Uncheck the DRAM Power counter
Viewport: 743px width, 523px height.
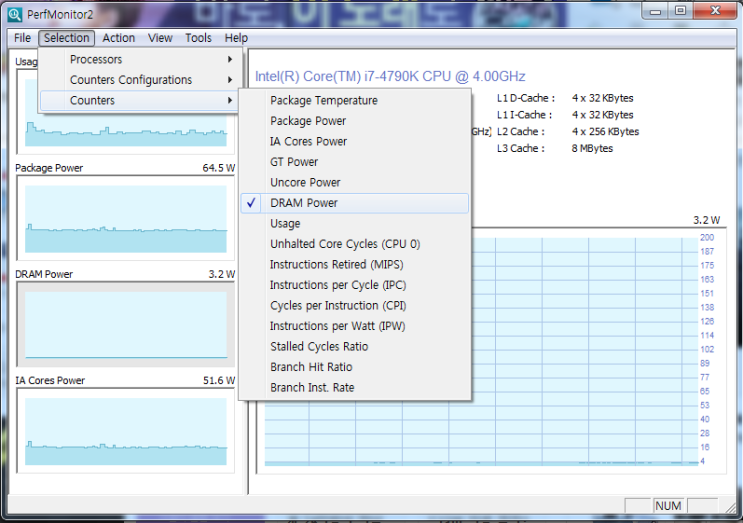coord(354,203)
